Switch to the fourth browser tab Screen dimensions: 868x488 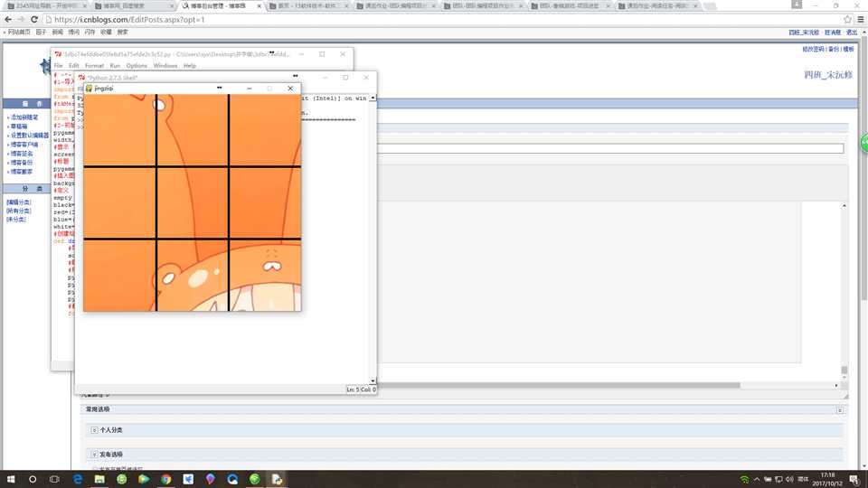pos(307,5)
